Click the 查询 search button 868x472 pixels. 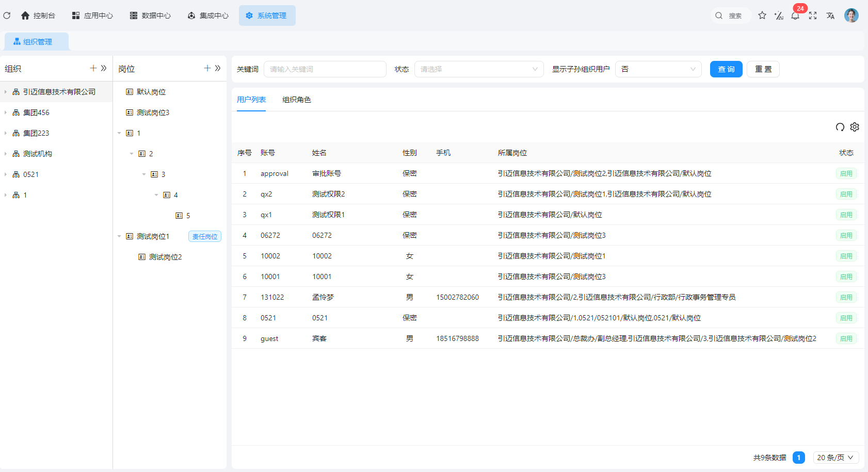click(x=726, y=69)
